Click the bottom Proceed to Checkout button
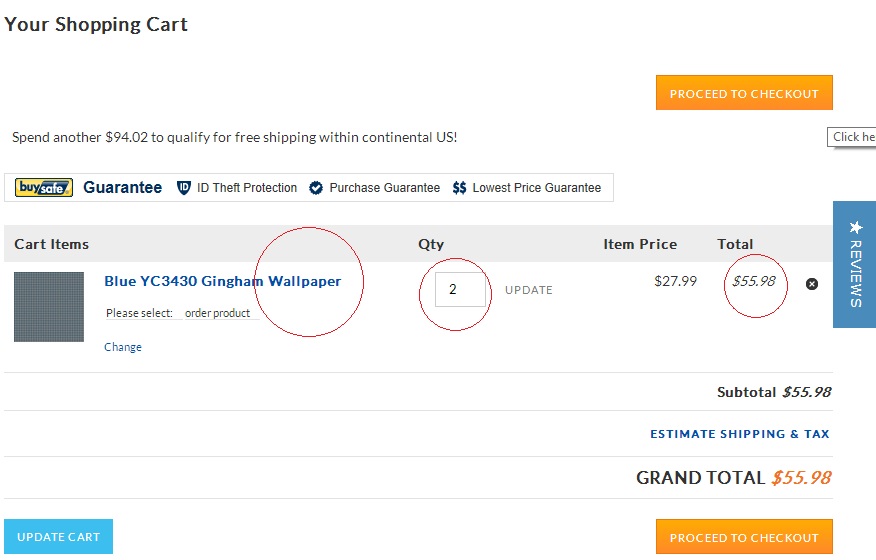Screen dimensions: 876x560 tap(744, 537)
